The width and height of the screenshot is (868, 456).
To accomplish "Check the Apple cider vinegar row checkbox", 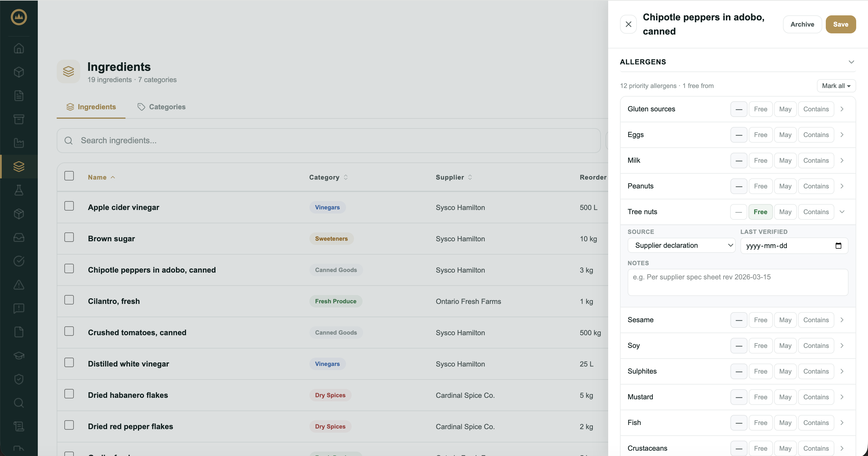I will 69,206.
